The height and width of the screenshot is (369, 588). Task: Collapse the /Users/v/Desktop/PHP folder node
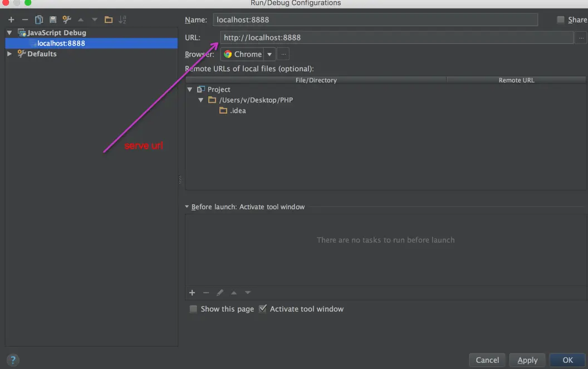coord(200,100)
